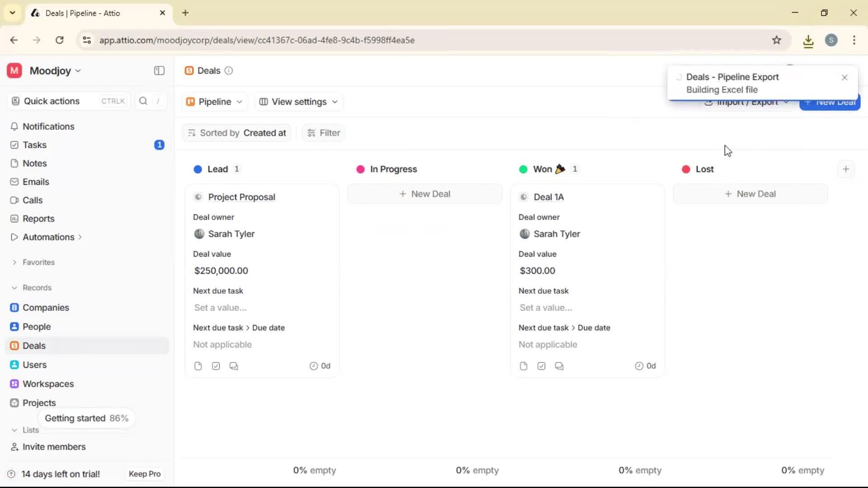Image resolution: width=868 pixels, height=488 pixels.
Task: Open the View settings dropdown
Action: pyautogui.click(x=298, y=102)
